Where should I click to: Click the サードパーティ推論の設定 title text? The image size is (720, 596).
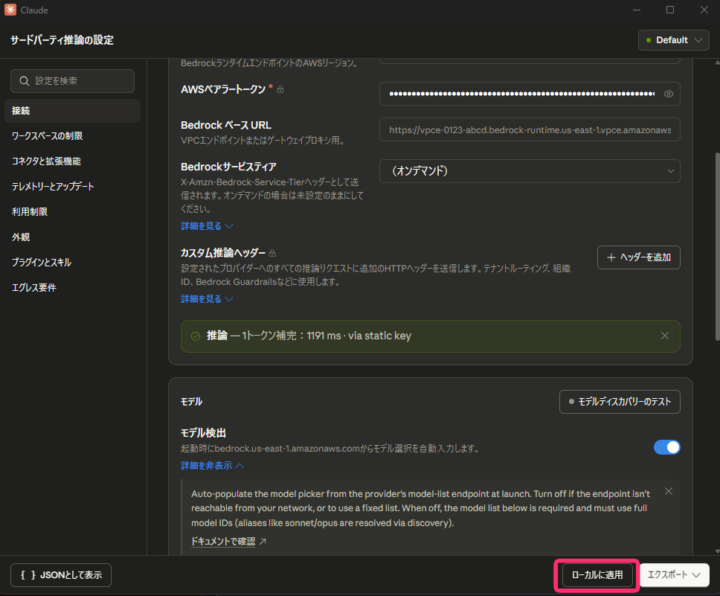tap(62, 40)
